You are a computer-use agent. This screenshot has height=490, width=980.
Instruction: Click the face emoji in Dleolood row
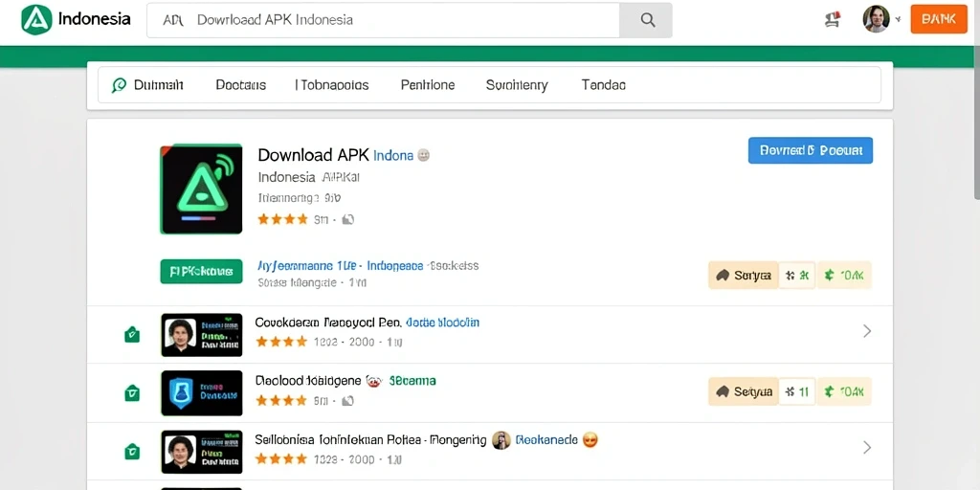pos(374,381)
